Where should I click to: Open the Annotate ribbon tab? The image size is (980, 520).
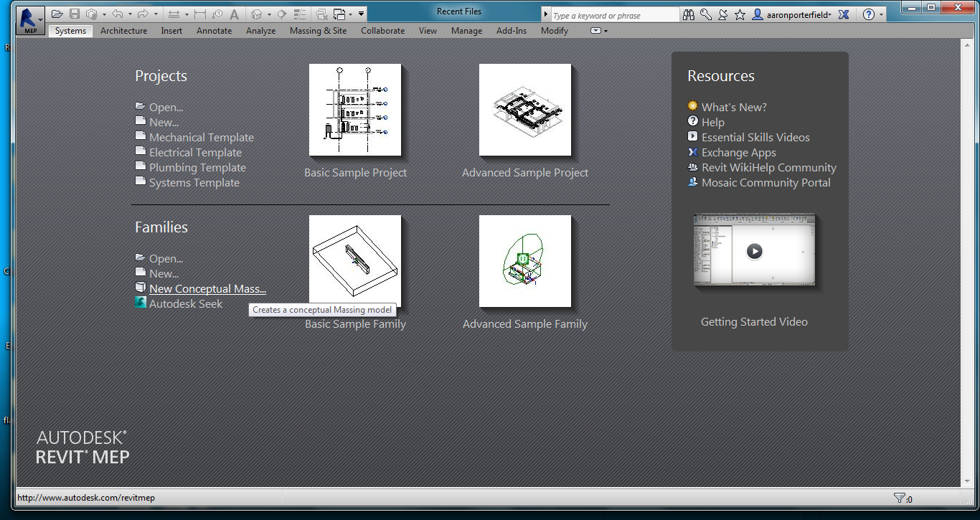pos(214,31)
